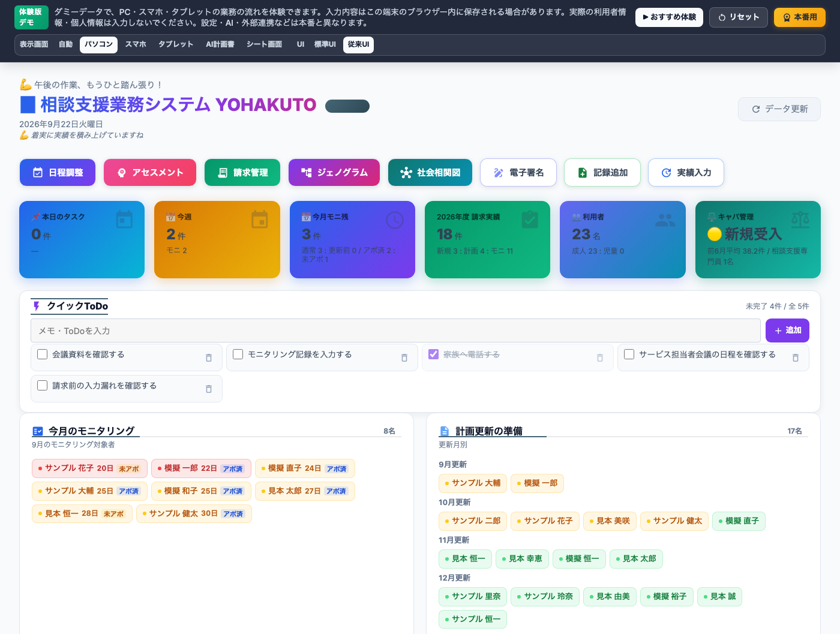The image size is (840, 634).
Task: Open アセスメント button
Action: (150, 173)
